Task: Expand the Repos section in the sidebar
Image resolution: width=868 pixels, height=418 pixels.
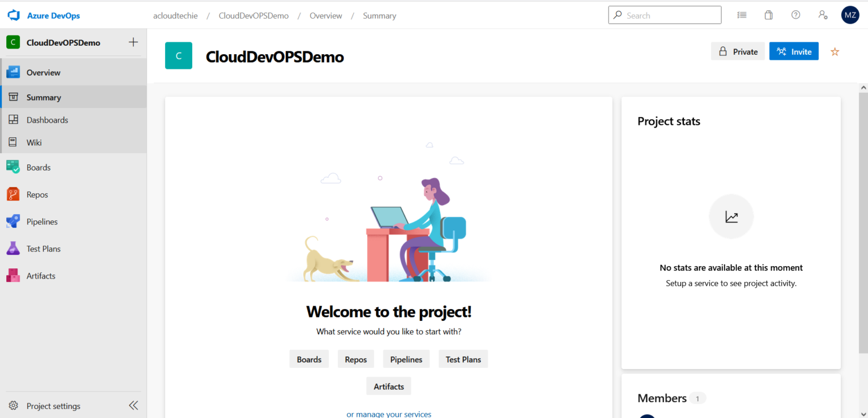Action: (x=37, y=194)
